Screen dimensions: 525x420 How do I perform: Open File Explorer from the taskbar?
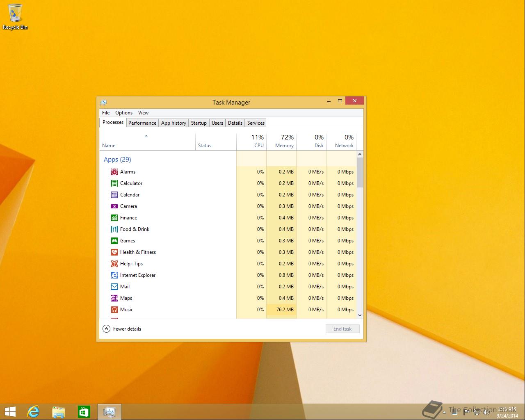[59, 412]
